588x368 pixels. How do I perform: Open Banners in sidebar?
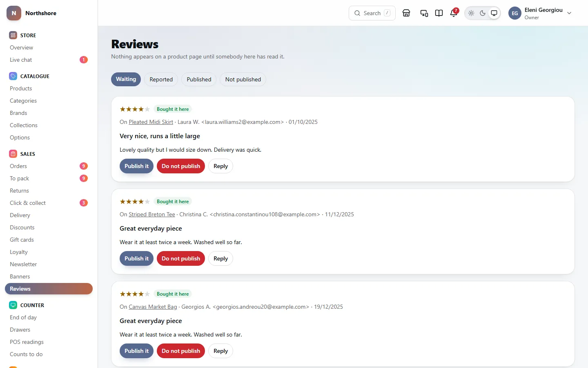49,276
